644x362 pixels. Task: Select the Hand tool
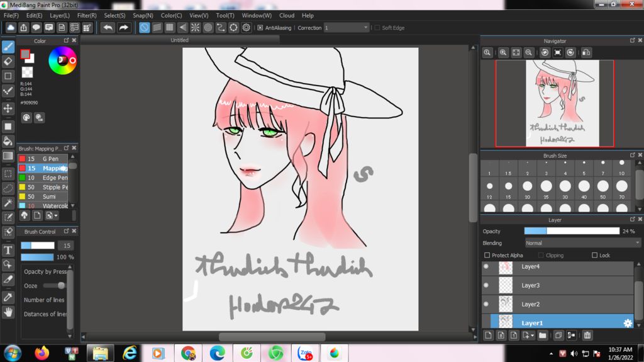[8, 312]
